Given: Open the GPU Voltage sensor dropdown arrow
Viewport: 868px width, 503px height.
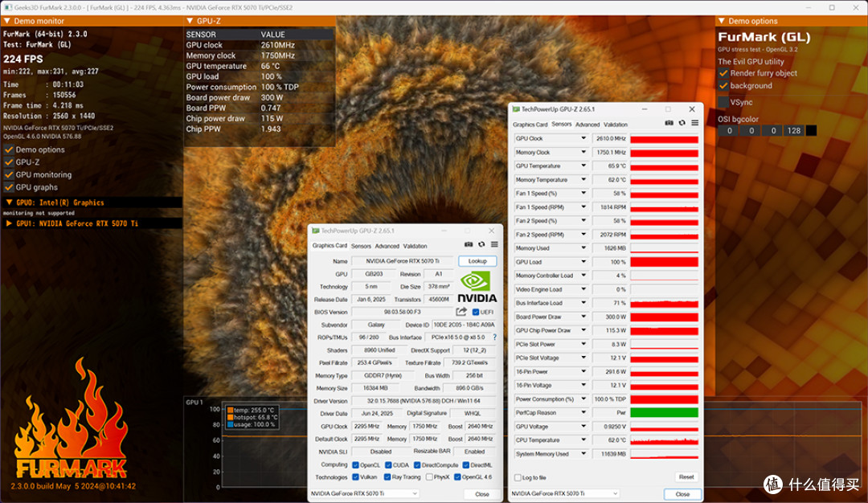Looking at the screenshot, I should click(583, 426).
